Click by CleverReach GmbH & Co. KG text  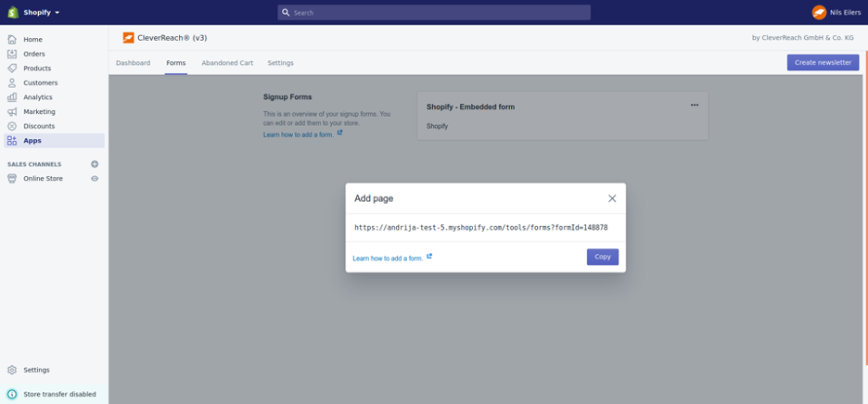pos(803,38)
